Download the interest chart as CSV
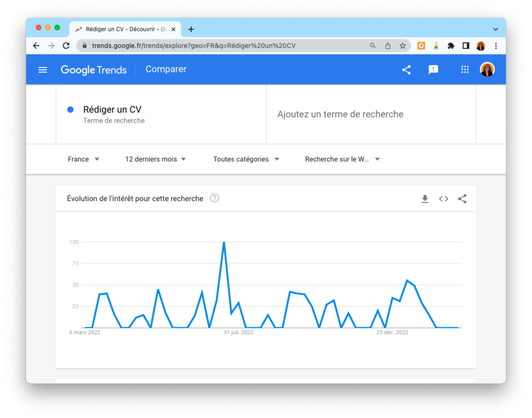This screenshot has height=418, width=532. (425, 199)
